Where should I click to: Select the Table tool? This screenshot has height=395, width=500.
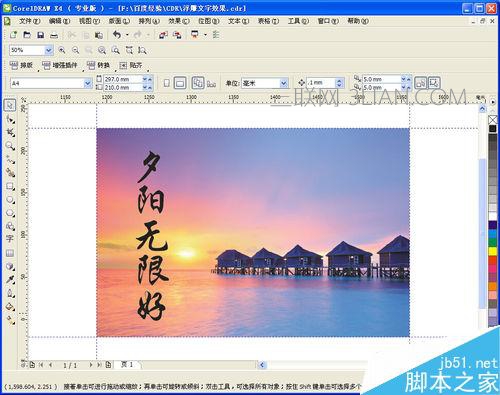(x=10, y=253)
